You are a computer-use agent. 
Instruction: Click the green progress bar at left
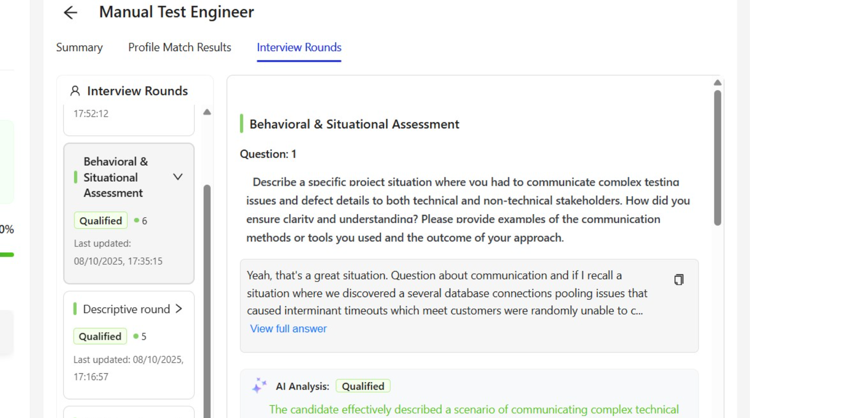(7, 255)
